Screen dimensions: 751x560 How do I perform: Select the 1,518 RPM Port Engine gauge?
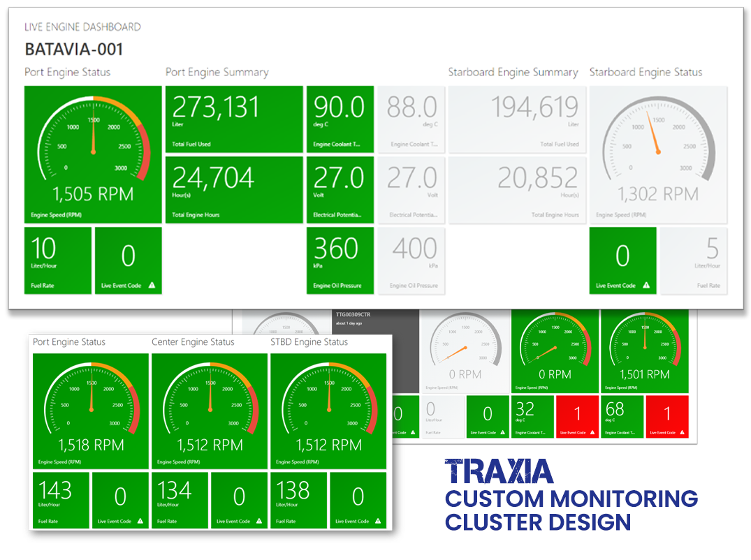pos(91,411)
